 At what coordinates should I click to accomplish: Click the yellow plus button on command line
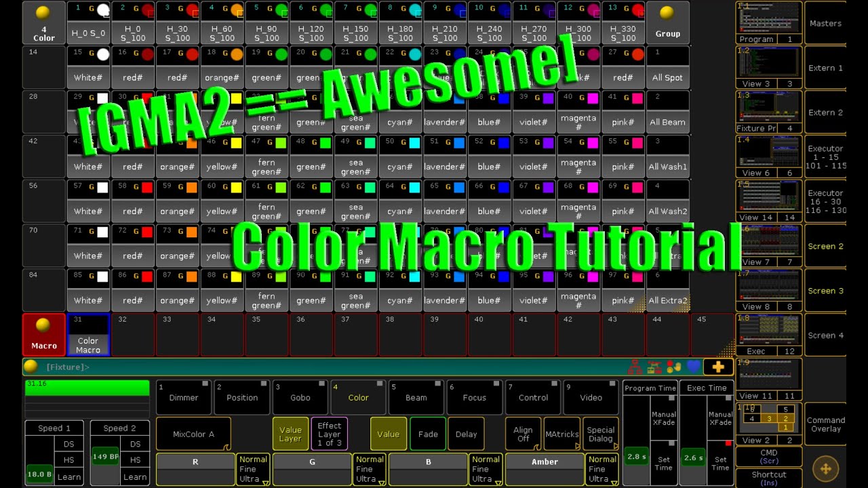coord(718,367)
